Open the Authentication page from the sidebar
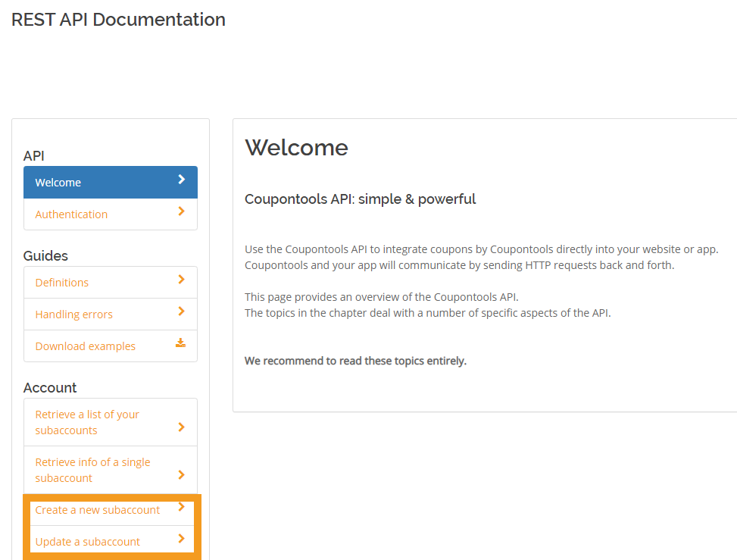This screenshot has height=560, width=737. [71, 214]
